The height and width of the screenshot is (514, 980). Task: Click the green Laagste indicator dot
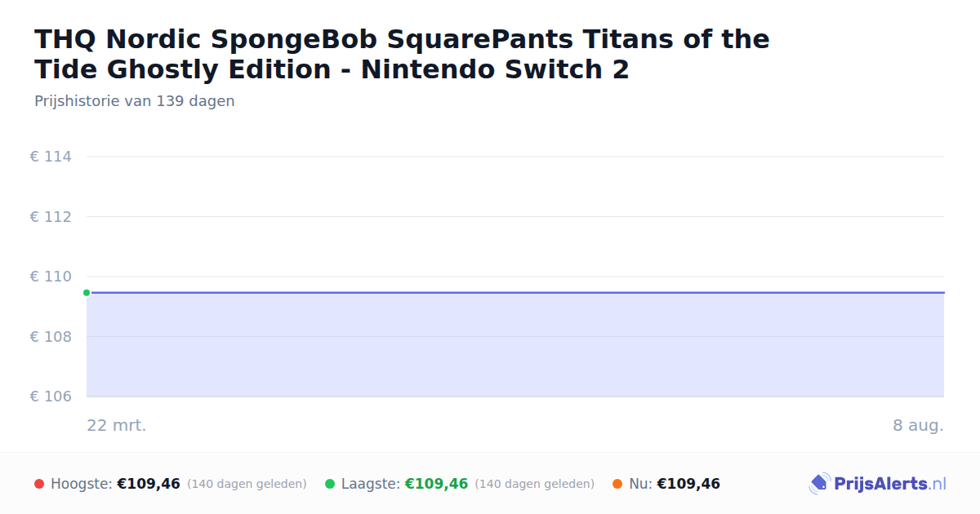click(330, 484)
